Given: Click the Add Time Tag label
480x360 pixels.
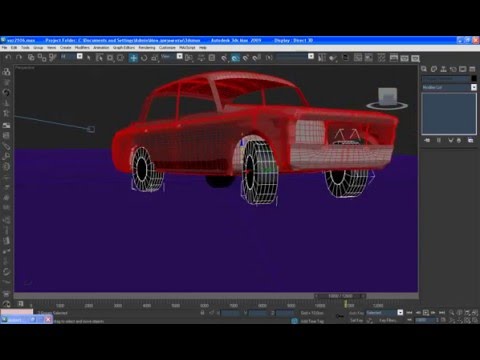Looking at the screenshot, I should (x=312, y=321).
